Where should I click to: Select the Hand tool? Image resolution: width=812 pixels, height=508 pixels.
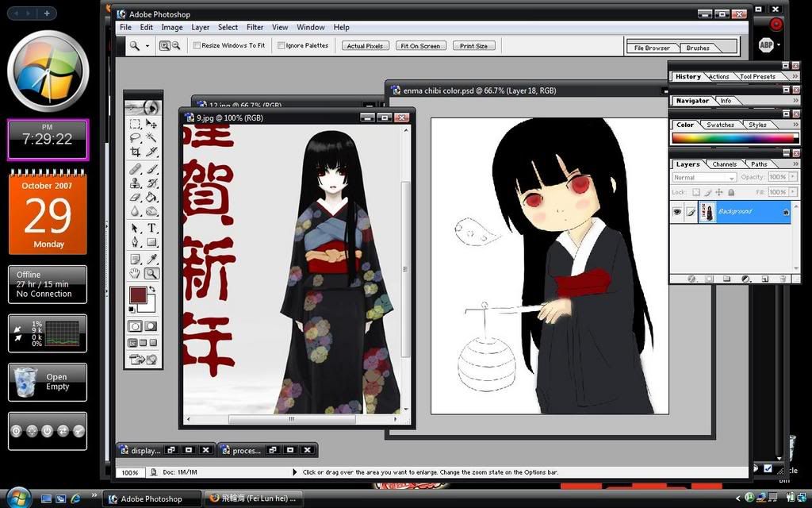135,273
